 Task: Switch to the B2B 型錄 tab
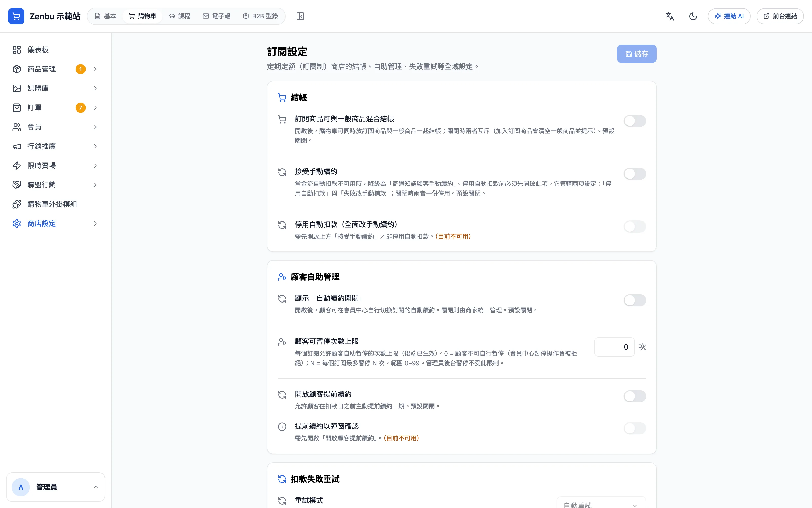(260, 16)
